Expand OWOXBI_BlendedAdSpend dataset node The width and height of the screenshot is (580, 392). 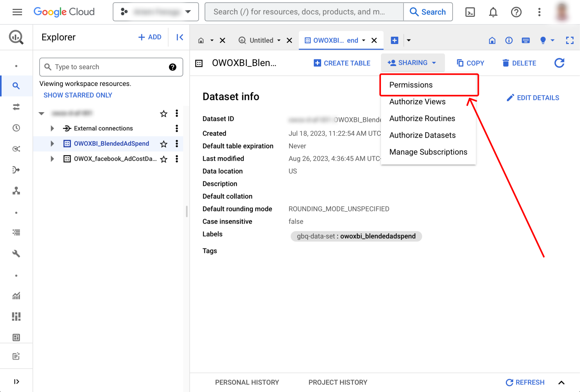point(52,144)
